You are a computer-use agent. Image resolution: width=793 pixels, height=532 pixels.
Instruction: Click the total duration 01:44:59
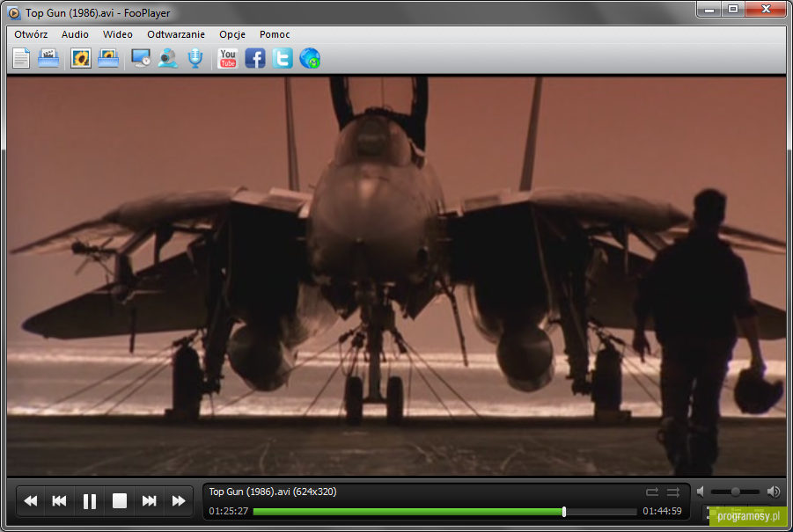coord(662,511)
